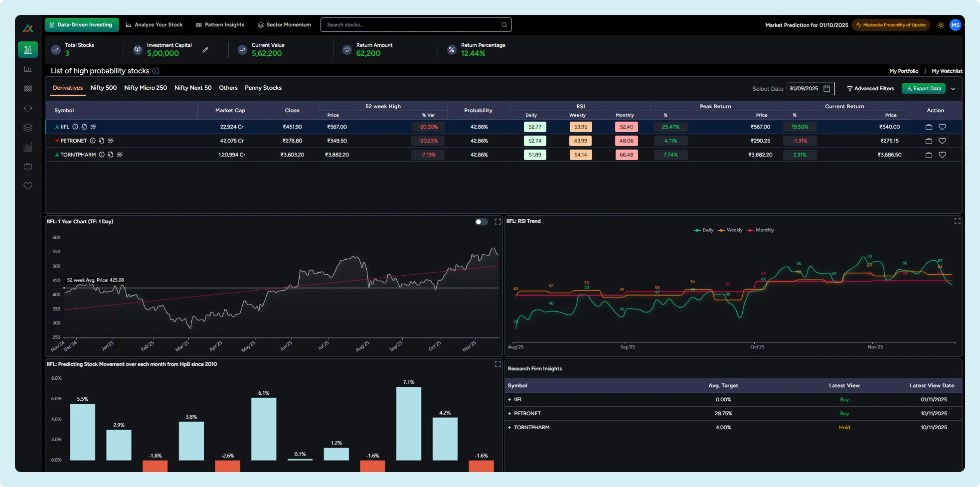
Task: Expand IIFL row in Research Firm Insights
Action: 509,399
